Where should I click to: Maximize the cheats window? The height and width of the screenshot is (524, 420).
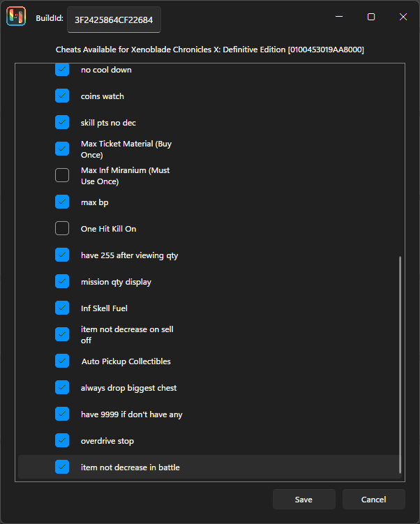pyautogui.click(x=371, y=17)
